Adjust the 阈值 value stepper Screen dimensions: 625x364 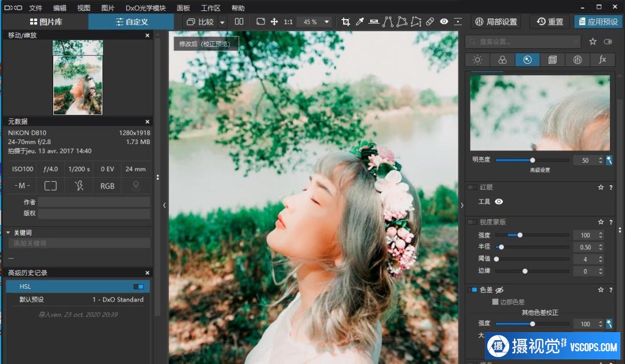[600, 259]
